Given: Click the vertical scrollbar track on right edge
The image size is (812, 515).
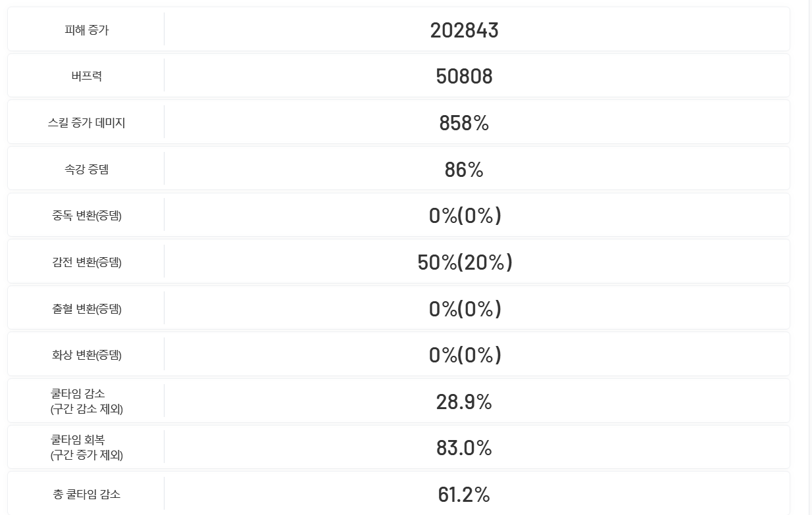Looking at the screenshot, I should [x=810, y=263].
